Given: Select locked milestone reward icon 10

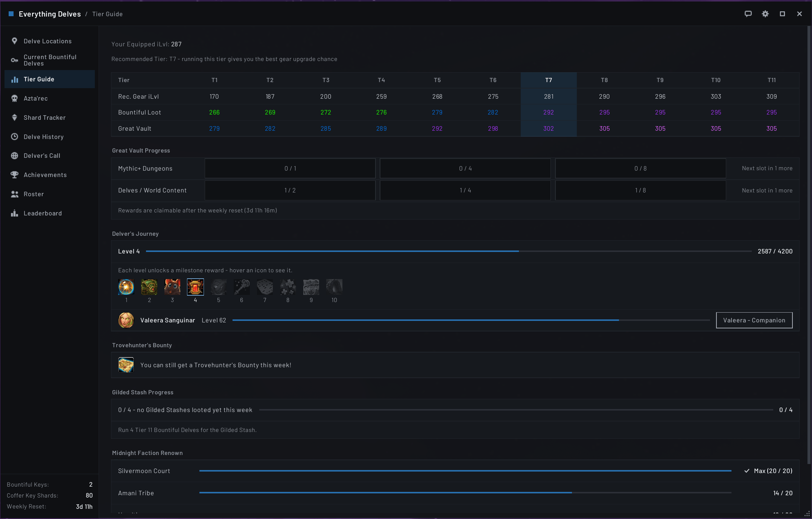Looking at the screenshot, I should [334, 287].
